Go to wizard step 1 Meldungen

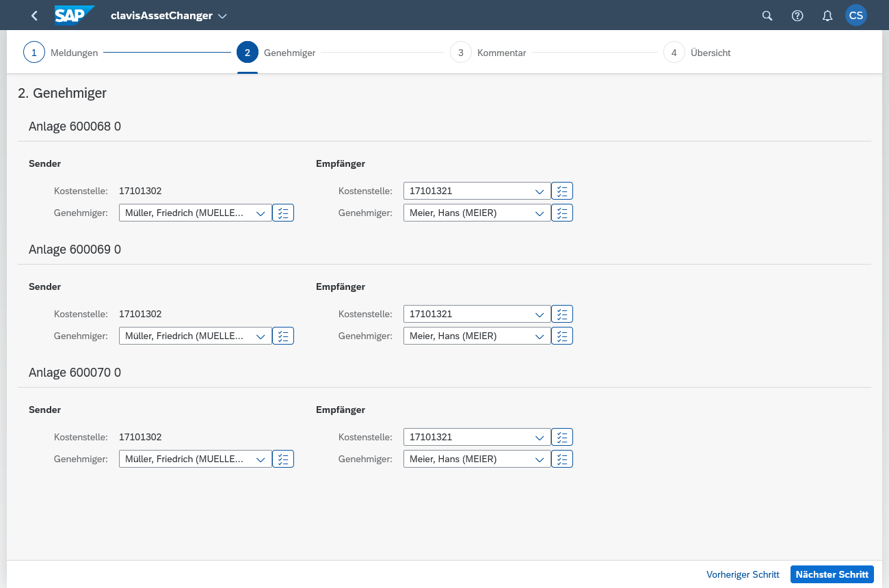click(x=34, y=53)
